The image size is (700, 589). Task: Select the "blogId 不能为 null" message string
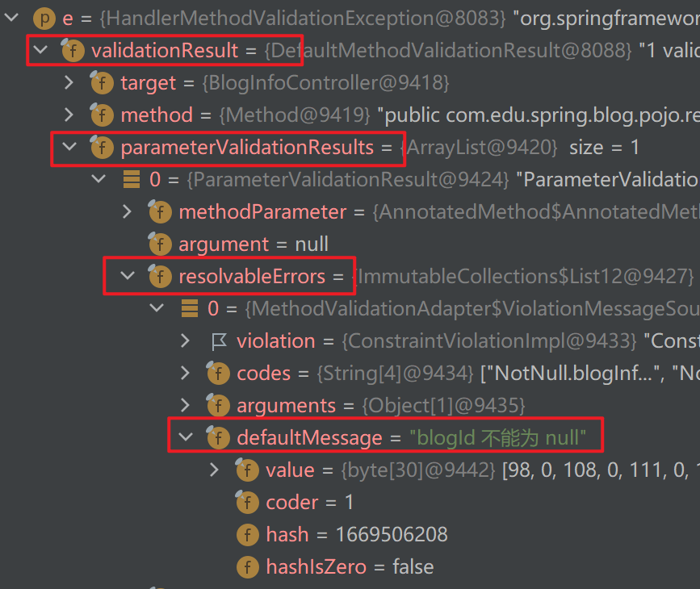tap(498, 438)
